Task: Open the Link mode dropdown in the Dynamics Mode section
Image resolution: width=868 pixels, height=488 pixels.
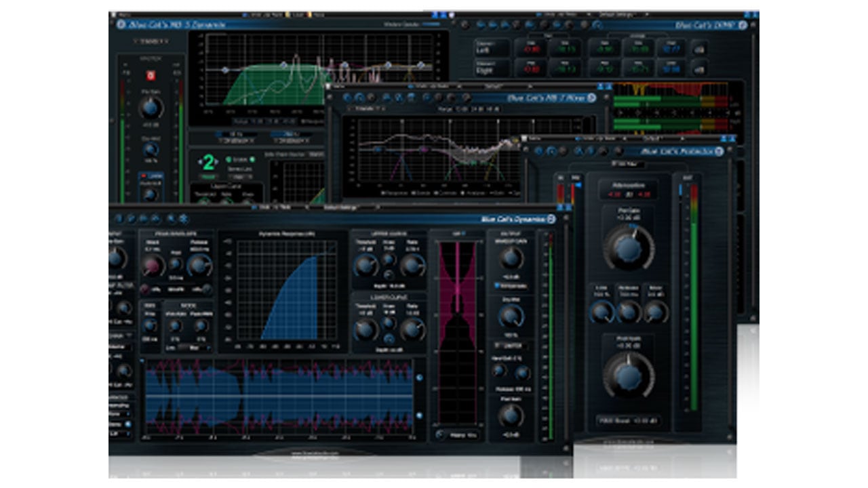Action: click(195, 348)
